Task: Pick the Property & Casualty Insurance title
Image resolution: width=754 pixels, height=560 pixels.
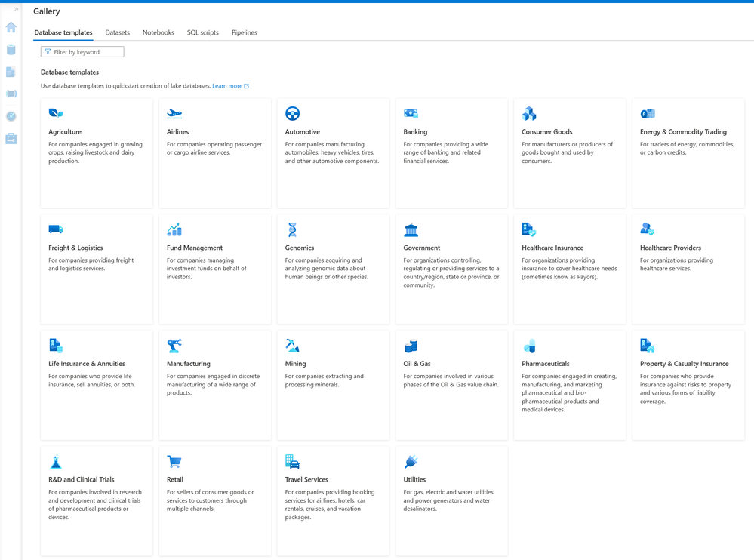Action: click(684, 364)
